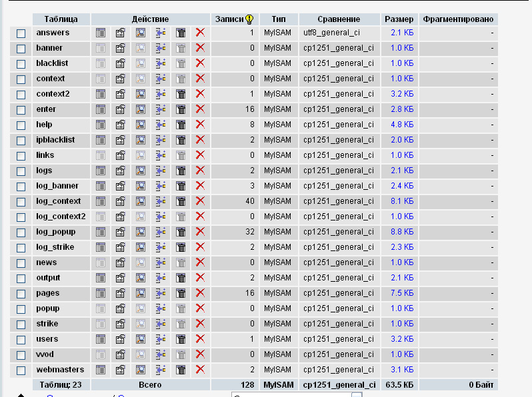Browse the answers table rows
Image resolution: width=532 pixels, height=397 pixels.
[101, 33]
